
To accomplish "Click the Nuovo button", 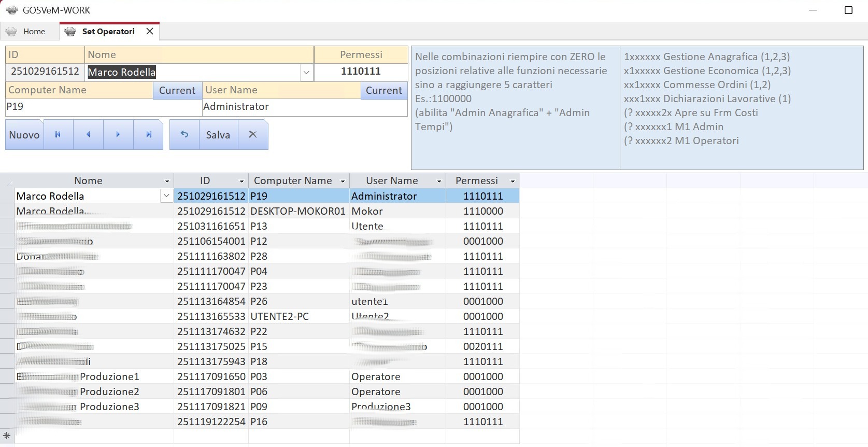I will click(x=24, y=135).
